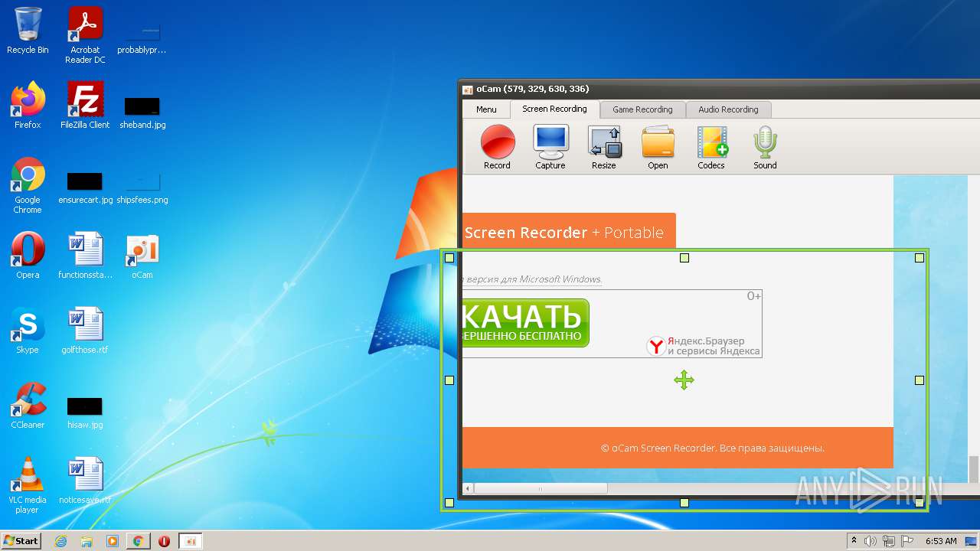The height and width of the screenshot is (551, 980).
Task: Select the functionssta document on the desktop
Action: pos(85,255)
